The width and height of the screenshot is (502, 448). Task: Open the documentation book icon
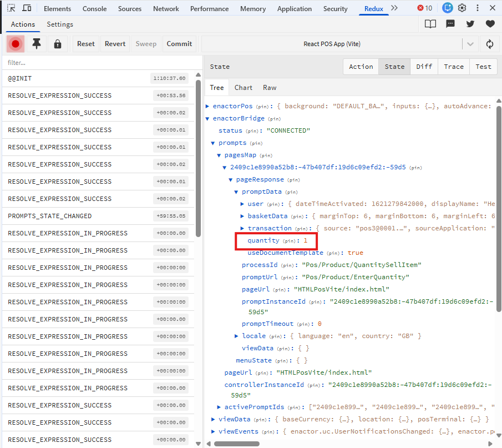click(x=430, y=24)
